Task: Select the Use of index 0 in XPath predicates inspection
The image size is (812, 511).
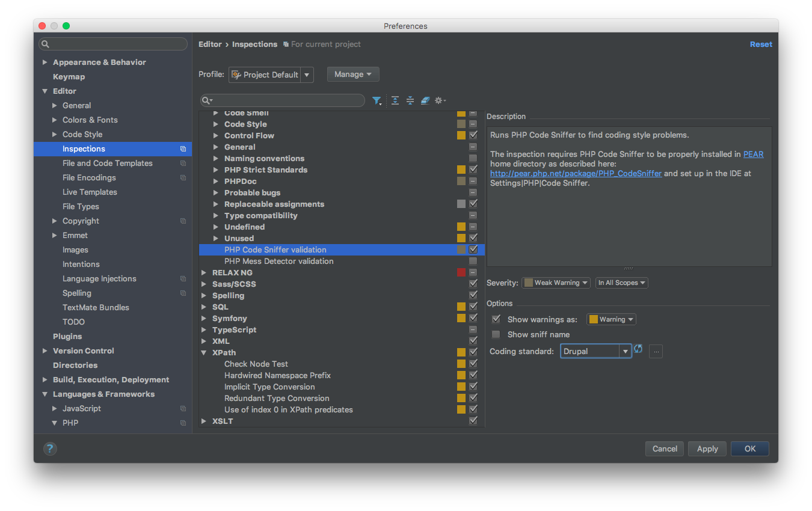Action: point(342,410)
